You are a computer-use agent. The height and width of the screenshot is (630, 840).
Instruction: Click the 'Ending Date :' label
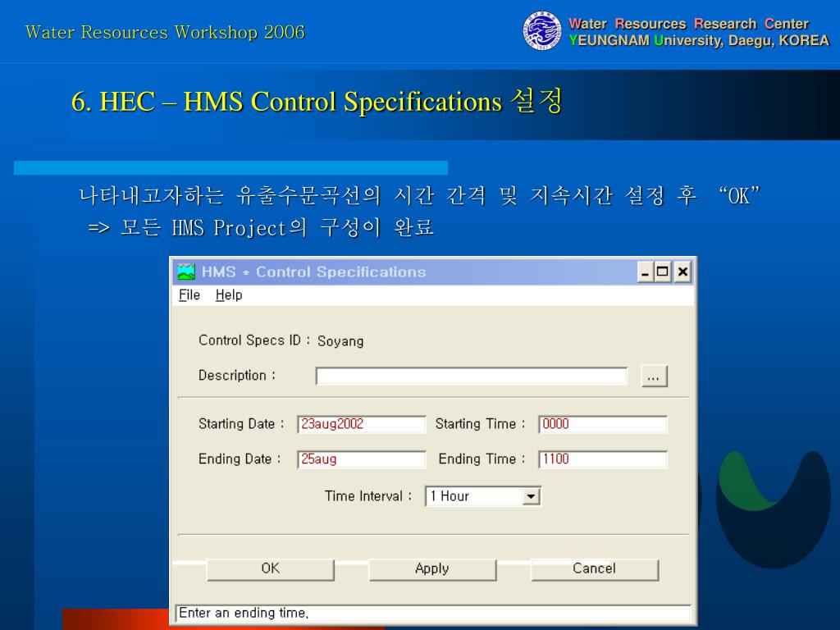(240, 459)
